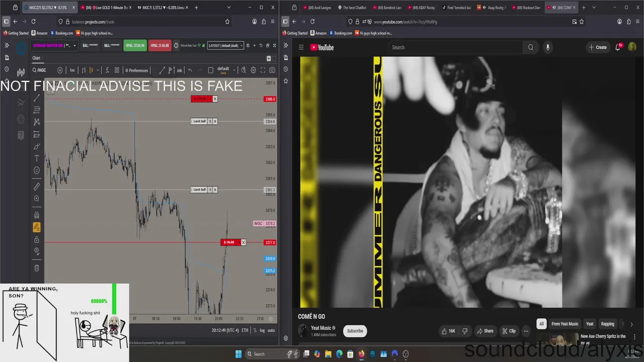Screen dimensions: 644x362
Task: Search YouTube with your voice
Action: [547, 47]
